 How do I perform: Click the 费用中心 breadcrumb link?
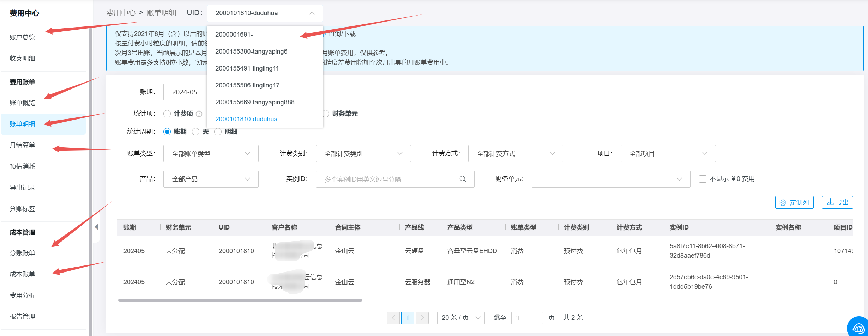[x=121, y=13]
